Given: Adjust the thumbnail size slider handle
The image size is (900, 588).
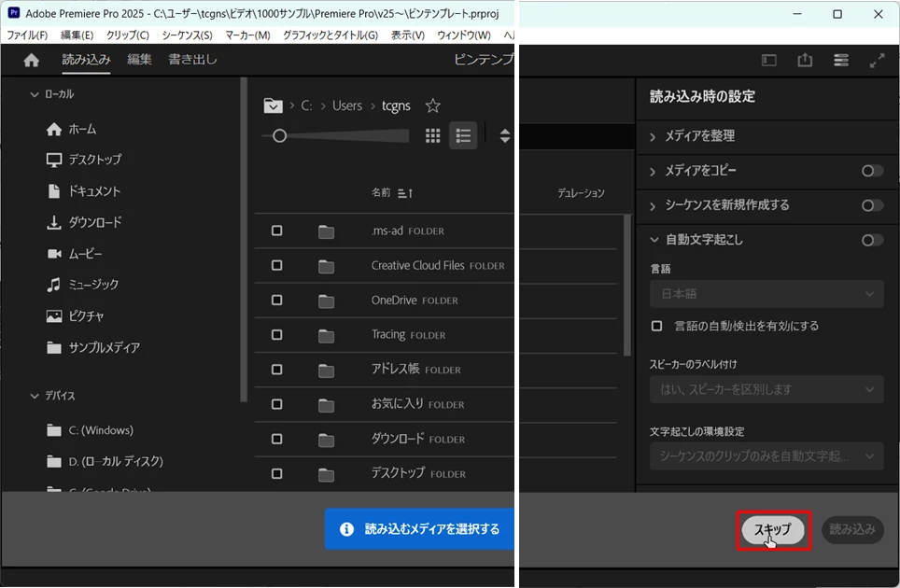Looking at the screenshot, I should coord(279,136).
